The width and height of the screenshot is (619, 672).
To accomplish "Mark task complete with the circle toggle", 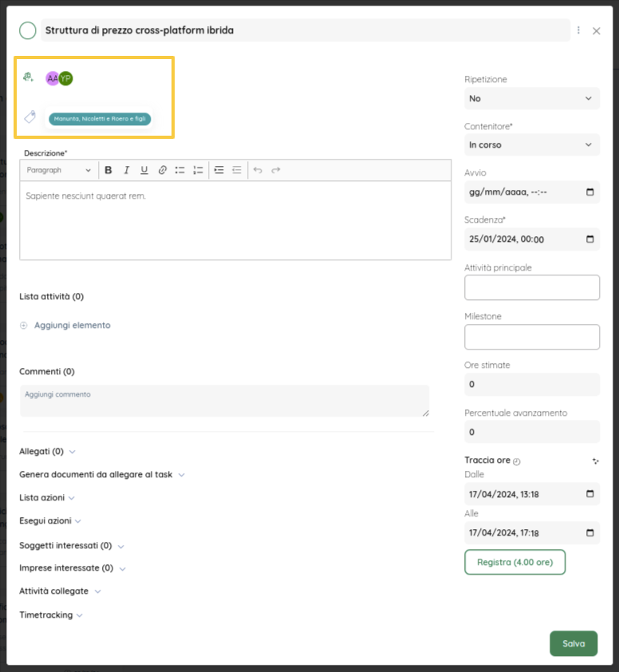I will [28, 30].
